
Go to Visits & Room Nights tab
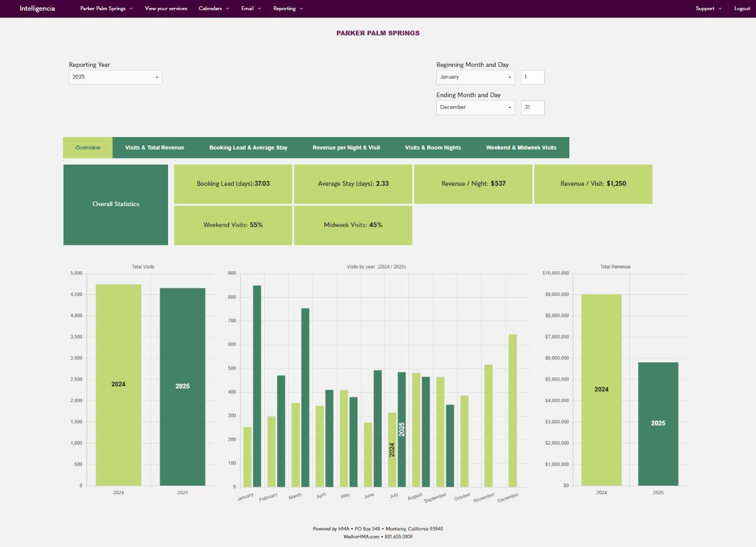pyautogui.click(x=433, y=148)
